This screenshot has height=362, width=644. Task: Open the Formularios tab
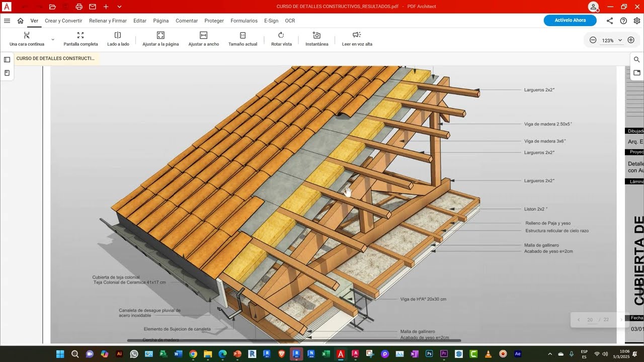point(244,21)
